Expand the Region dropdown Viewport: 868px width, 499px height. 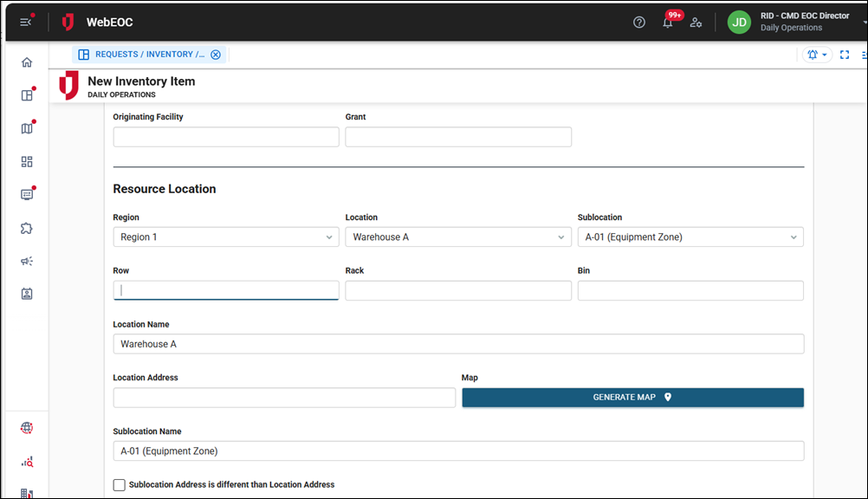coord(225,237)
